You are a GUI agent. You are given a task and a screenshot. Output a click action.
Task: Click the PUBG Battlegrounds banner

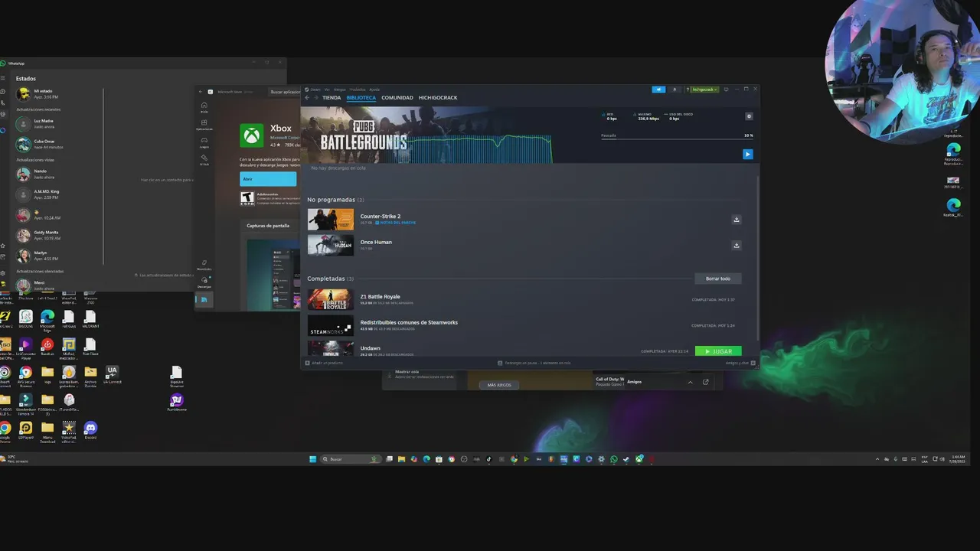[426, 135]
